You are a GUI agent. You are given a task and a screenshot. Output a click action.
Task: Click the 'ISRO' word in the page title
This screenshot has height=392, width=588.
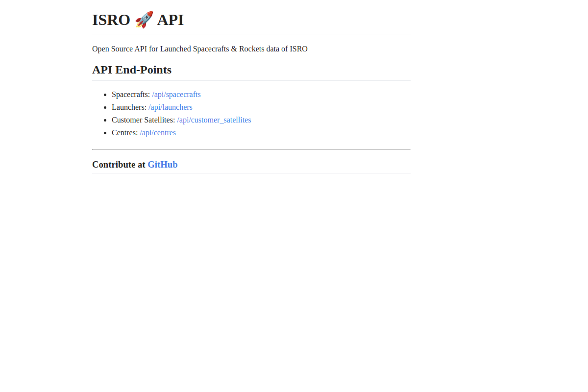pyautogui.click(x=111, y=20)
